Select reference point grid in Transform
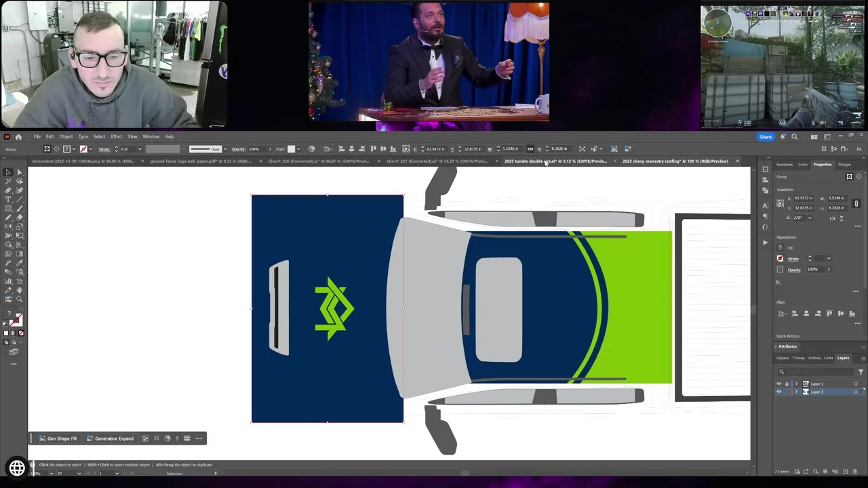Screen dimensions: 868x488 pos(780,203)
